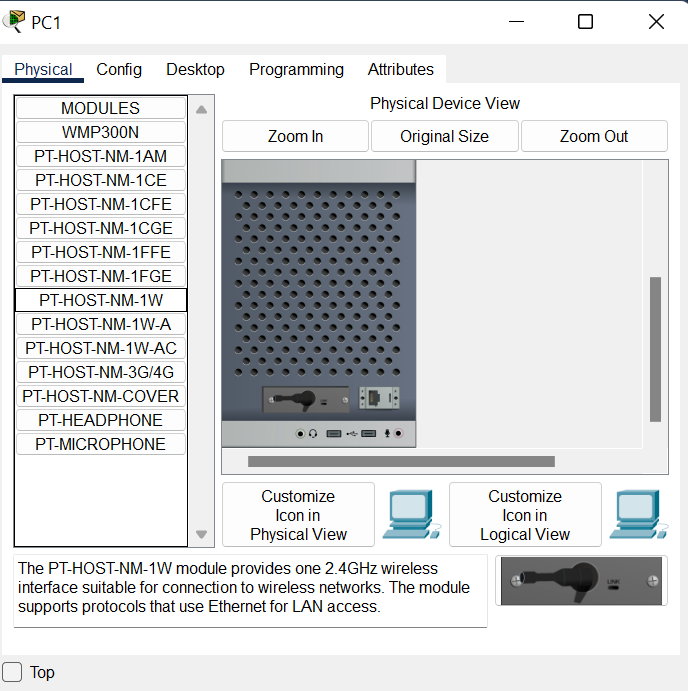Switch to the Programming tab
The image size is (688, 691).
pyautogui.click(x=296, y=69)
